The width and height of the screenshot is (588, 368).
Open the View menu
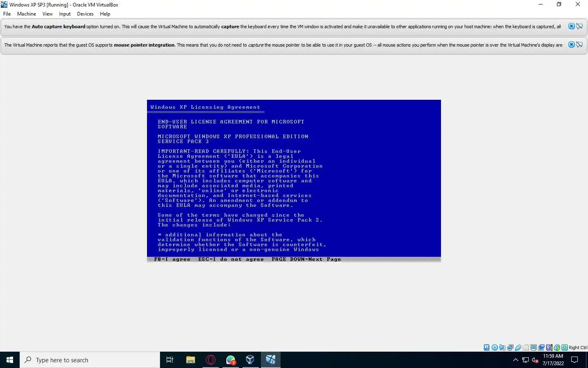(47, 14)
